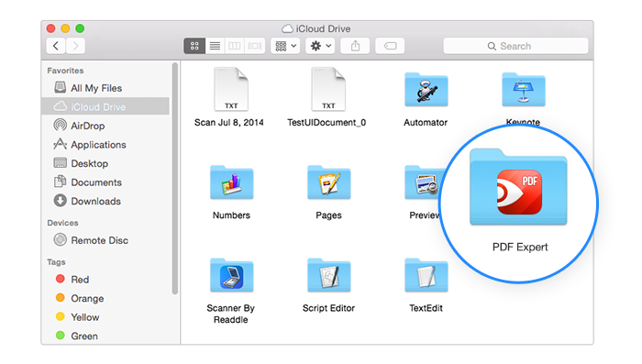Minimize window with the yellow button
642x364 pixels.
coord(65,28)
